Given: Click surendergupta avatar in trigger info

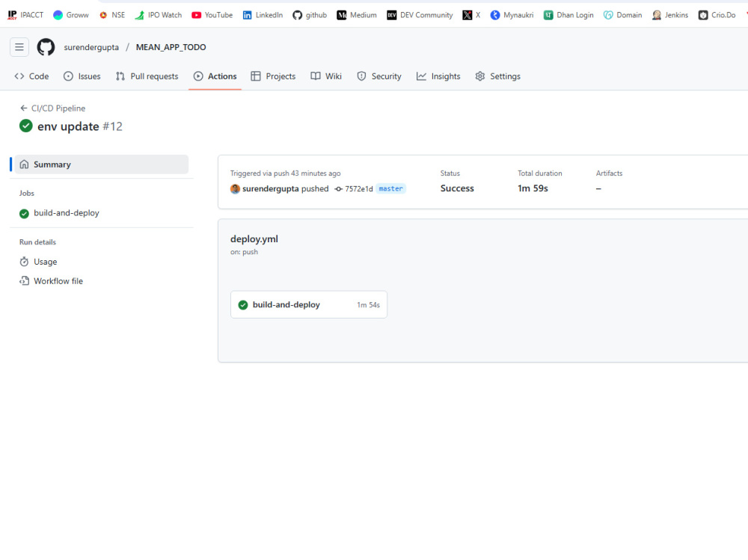Looking at the screenshot, I should pos(235,189).
